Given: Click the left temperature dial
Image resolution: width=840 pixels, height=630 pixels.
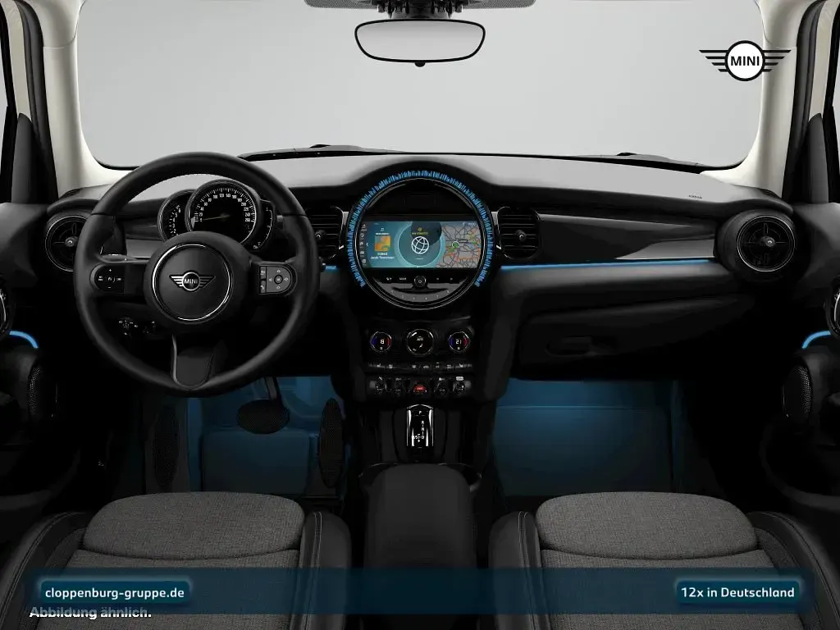Looking at the screenshot, I should (x=381, y=341).
